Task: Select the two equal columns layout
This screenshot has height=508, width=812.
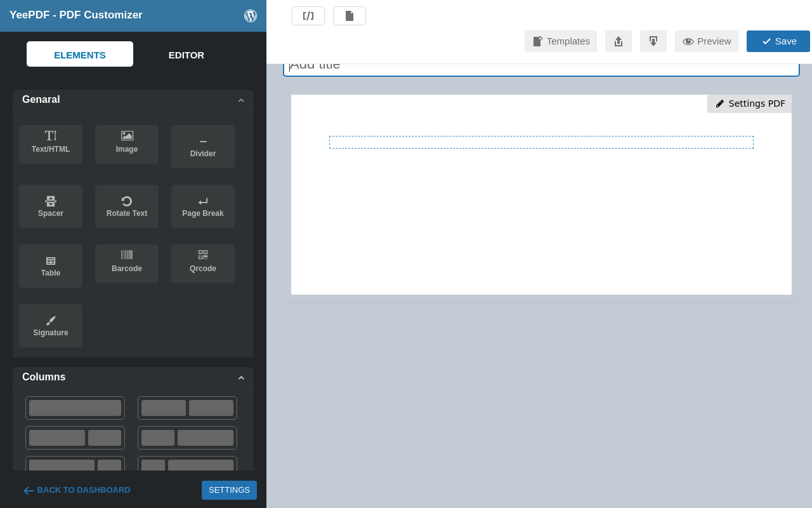Action: [187, 408]
